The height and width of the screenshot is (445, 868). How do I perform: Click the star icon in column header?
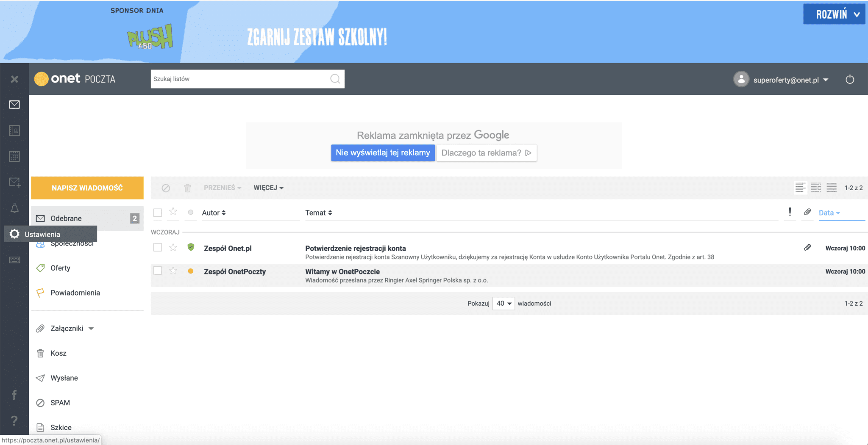point(173,212)
